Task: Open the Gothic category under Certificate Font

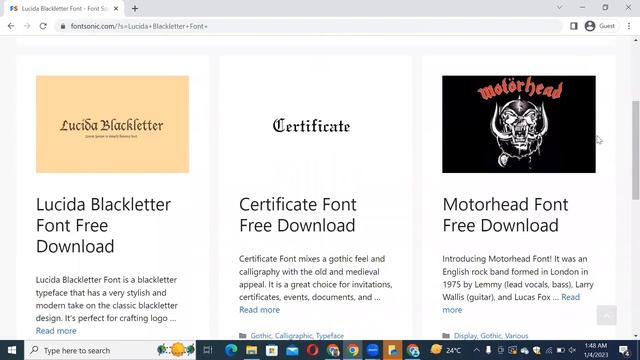Action: [x=261, y=336]
